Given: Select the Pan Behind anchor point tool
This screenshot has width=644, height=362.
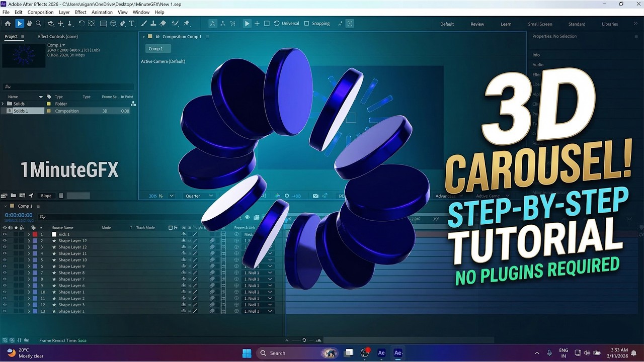Looking at the screenshot, I should 91,24.
